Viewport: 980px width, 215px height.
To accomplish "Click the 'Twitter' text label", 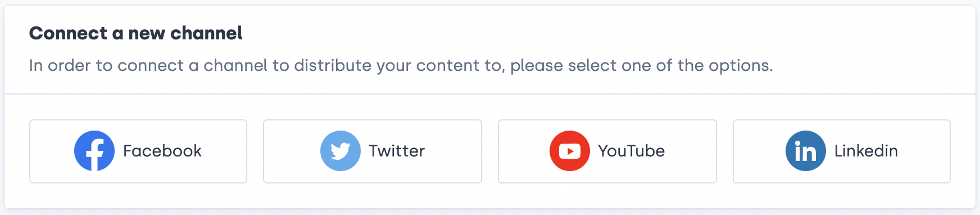I will (x=397, y=151).
